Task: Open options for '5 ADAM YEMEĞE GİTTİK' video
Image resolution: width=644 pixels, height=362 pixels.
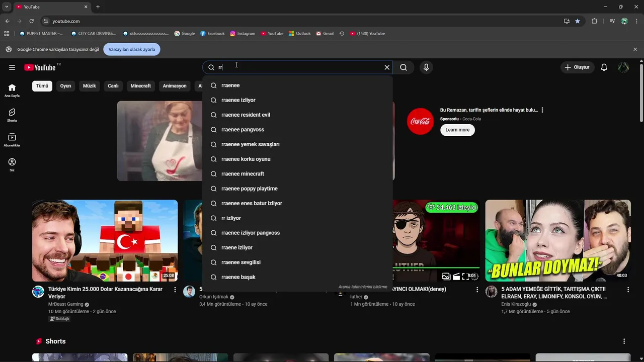Action: pyautogui.click(x=628, y=290)
